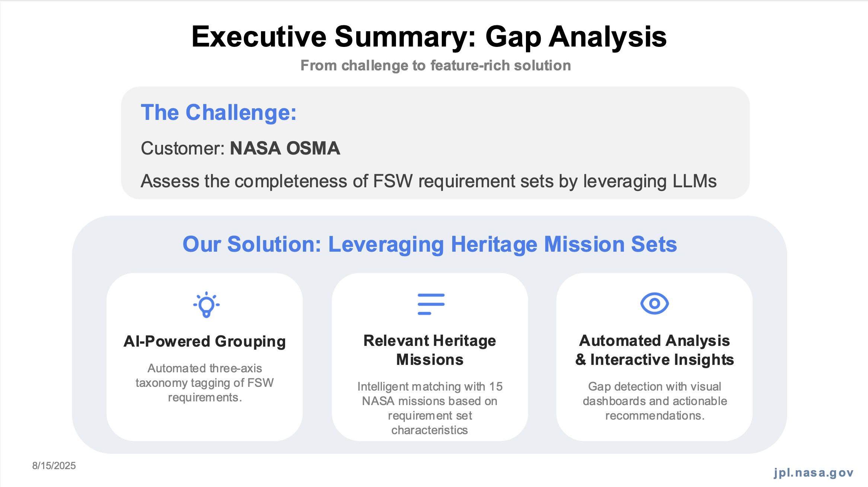This screenshot has height=487, width=868.
Task: Click 'Gap detection with visual dashboards' description
Action: pos(655,401)
